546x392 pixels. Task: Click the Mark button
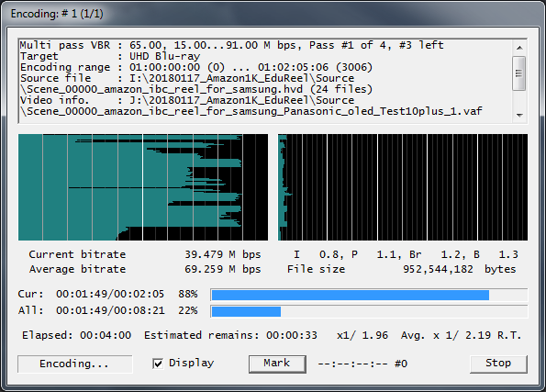pyautogui.click(x=277, y=364)
